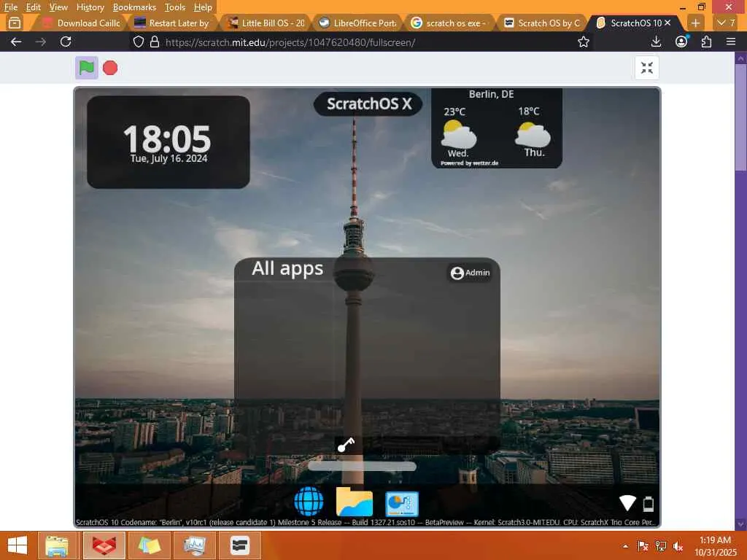
Task: Open the Tools menu
Action: click(x=174, y=7)
